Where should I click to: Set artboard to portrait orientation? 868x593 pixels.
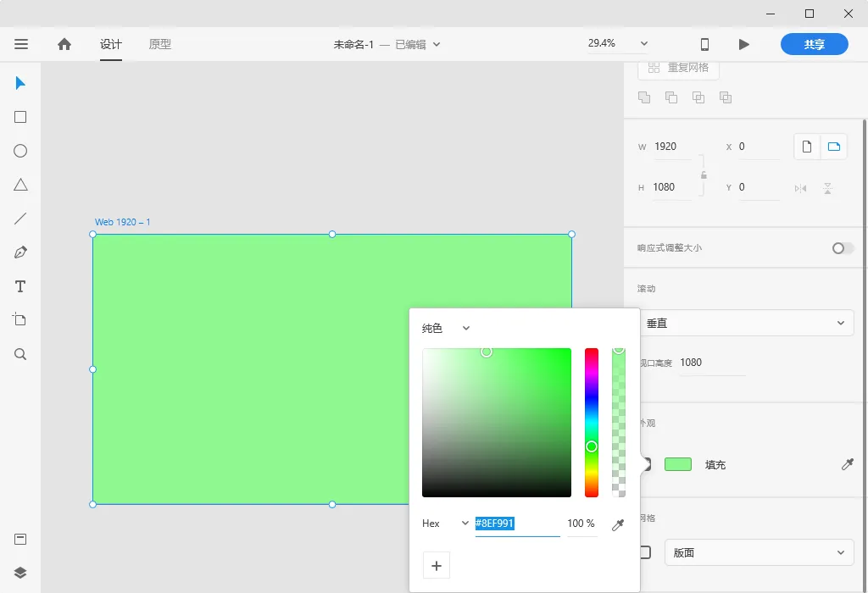pyautogui.click(x=807, y=147)
